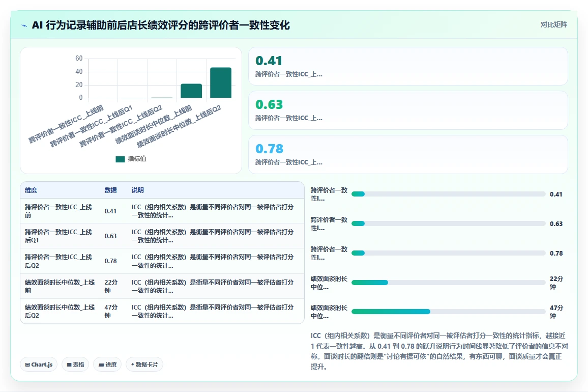The height and width of the screenshot is (392, 588).
Task: Click the icon inside the Chart.js tag
Action: tap(27, 365)
